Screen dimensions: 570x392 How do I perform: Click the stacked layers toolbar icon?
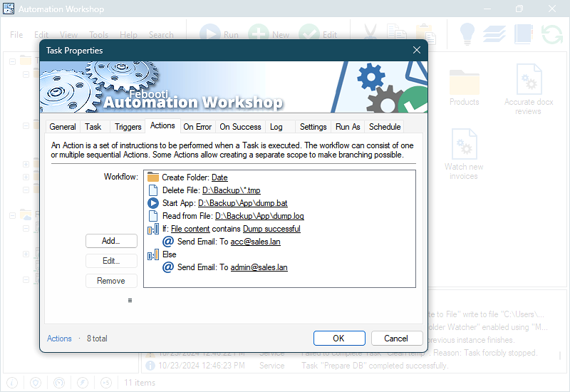[494, 33]
